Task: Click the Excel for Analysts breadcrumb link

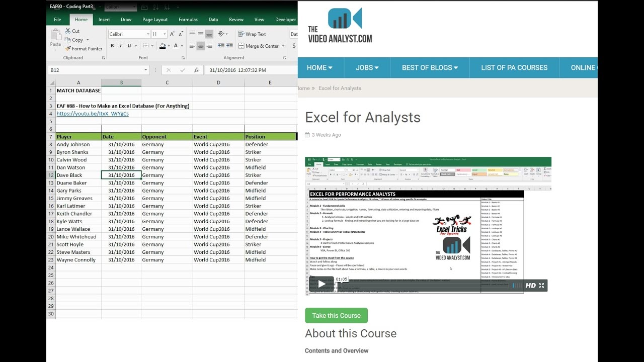Action: (x=340, y=88)
